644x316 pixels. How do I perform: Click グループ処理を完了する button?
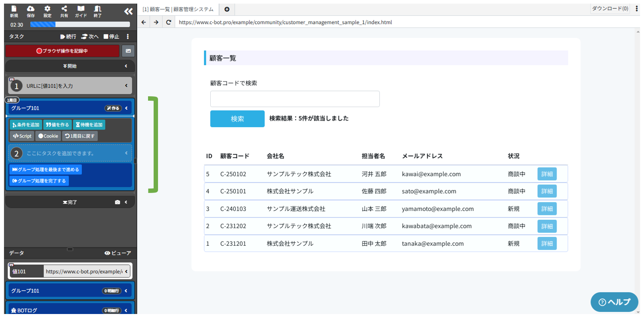[x=39, y=181]
